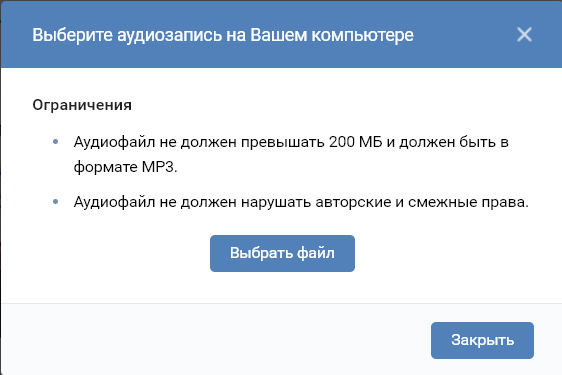
Task: Click the word Аудиофайл in the second restriction
Action: click(114, 202)
